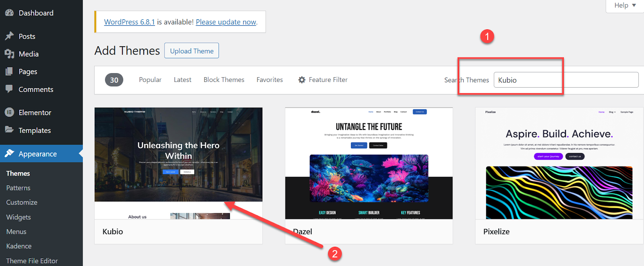Viewport: 644px width, 266px height.
Task: Click the Kubio theme name
Action: pyautogui.click(x=113, y=231)
